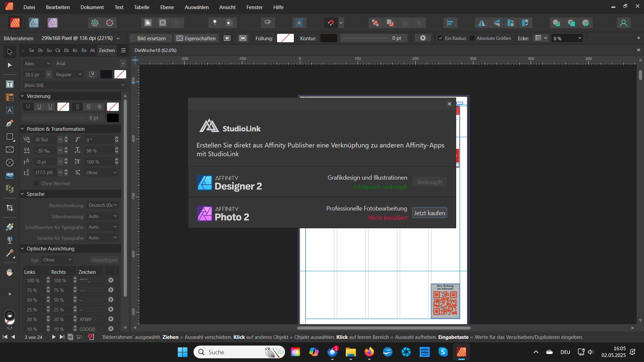Viewport: 644px width, 362px height.
Task: Collapse the Sprache section
Action: [22, 194]
